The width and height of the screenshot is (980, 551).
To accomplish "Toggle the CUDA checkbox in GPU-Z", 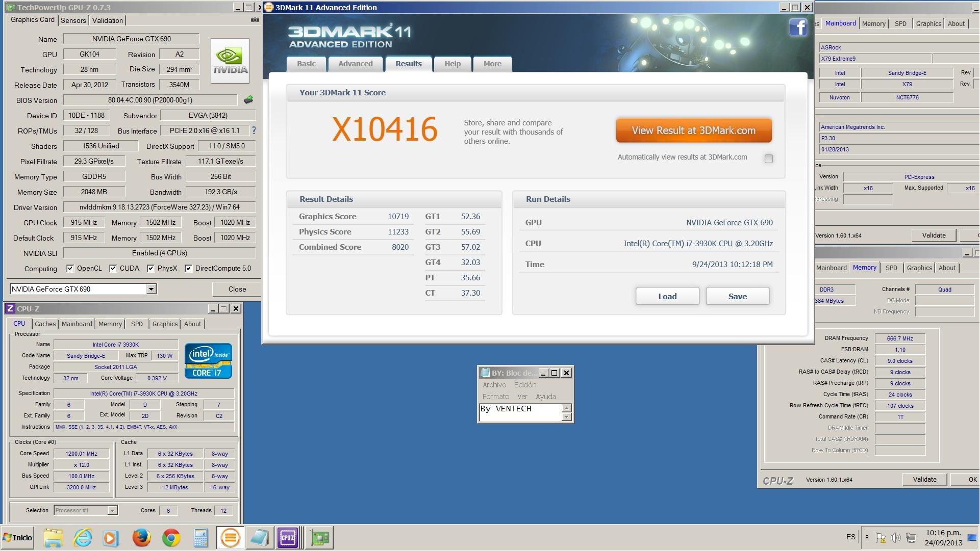I will pos(113,269).
